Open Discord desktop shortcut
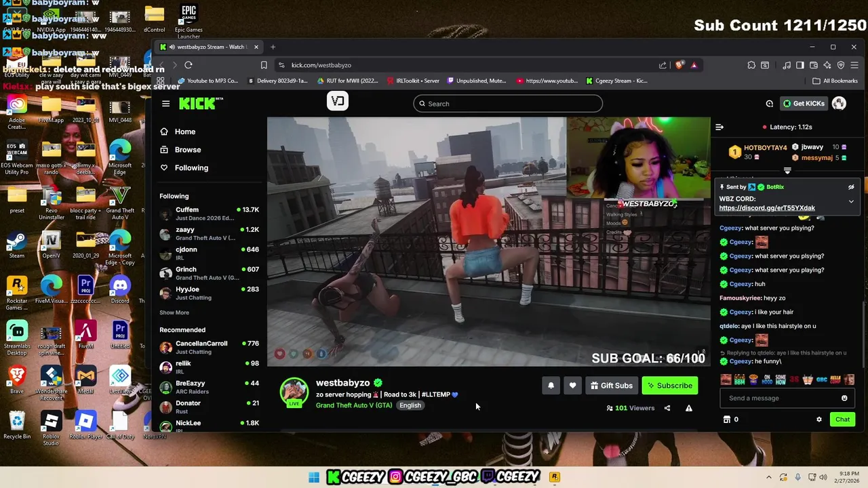This screenshot has width=868, height=488. coord(120,289)
